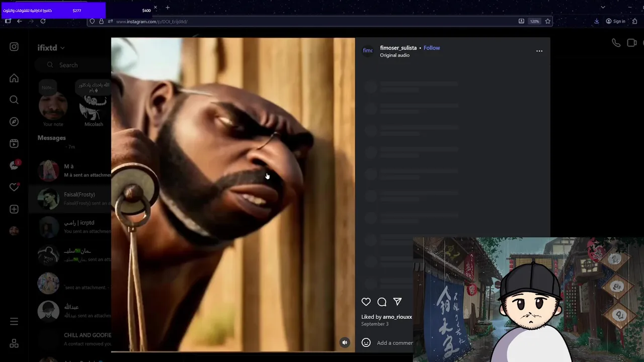Close the current browser tab
The height and width of the screenshot is (362, 644).
tap(155, 8)
